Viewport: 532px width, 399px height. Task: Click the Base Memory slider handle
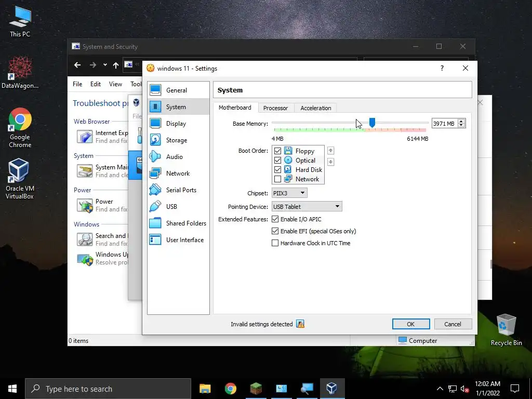(x=372, y=123)
